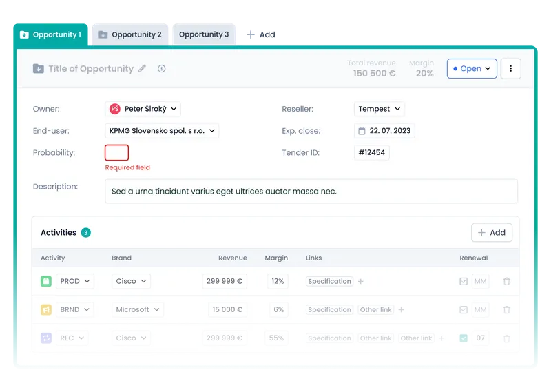This screenshot has width=551, height=392.
Task: Switch to the Opportunity 3 tab
Action: pos(204,34)
